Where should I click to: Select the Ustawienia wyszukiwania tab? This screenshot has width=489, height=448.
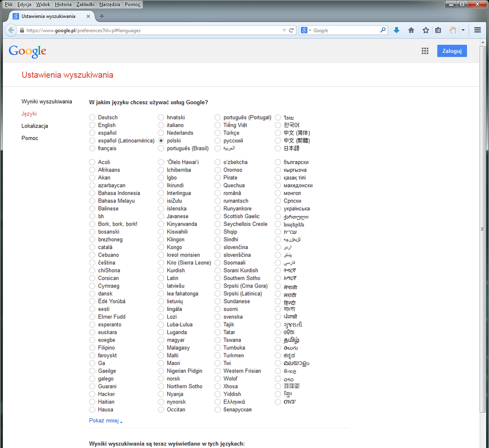tap(52, 16)
